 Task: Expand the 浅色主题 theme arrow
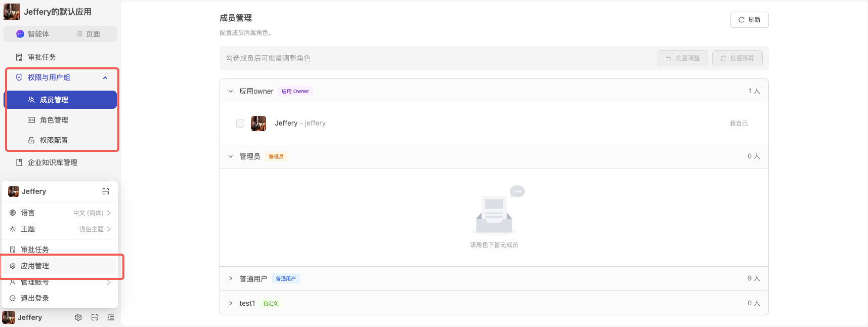point(109,229)
